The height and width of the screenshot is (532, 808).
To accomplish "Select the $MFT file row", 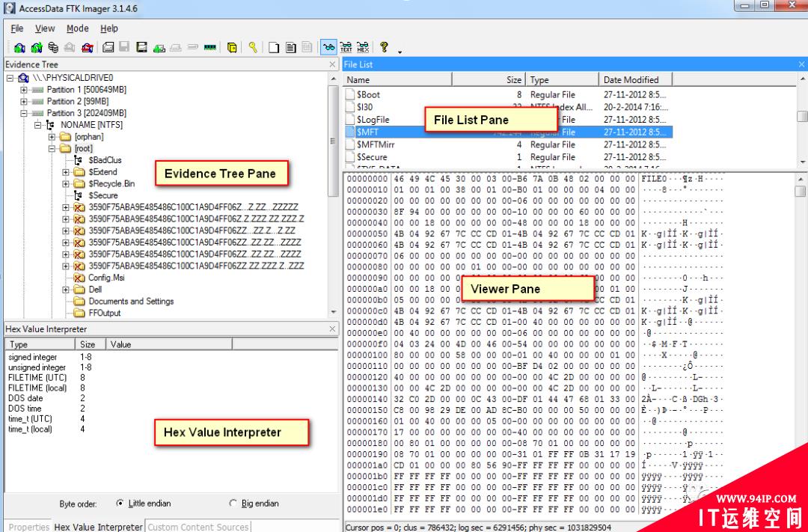I will coord(508,132).
